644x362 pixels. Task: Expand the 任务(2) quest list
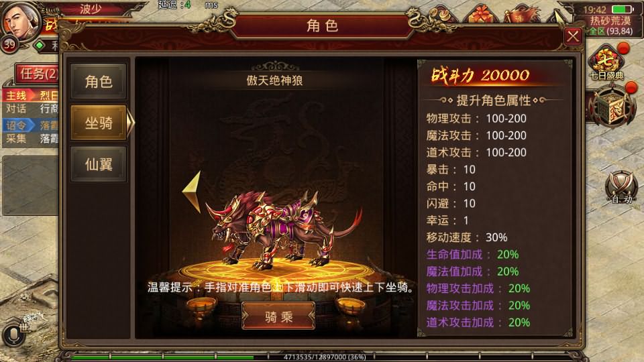coord(37,74)
